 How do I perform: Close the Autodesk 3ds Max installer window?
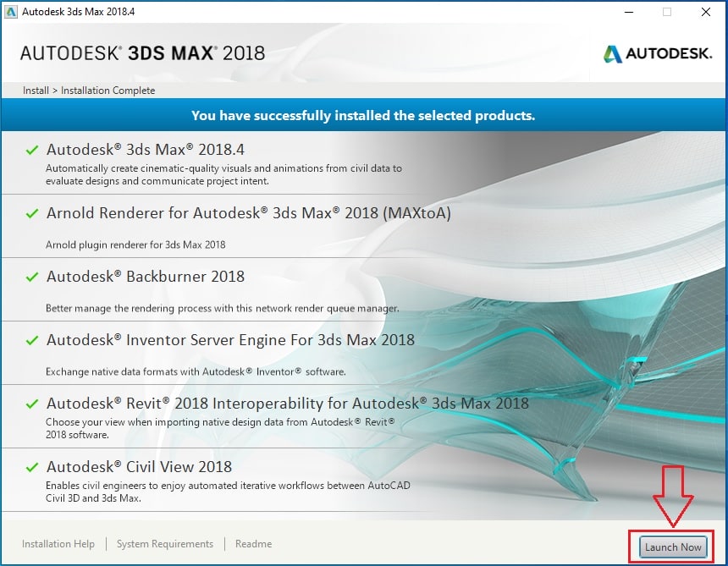(706, 12)
